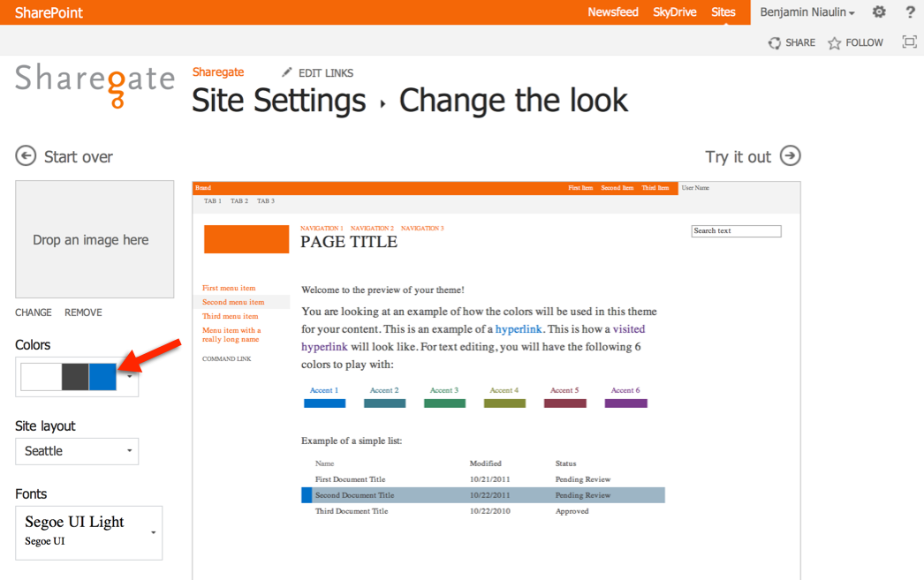The image size is (924, 580).
Task: Open the Benjamin Niaulin user menu
Action: [x=807, y=12]
